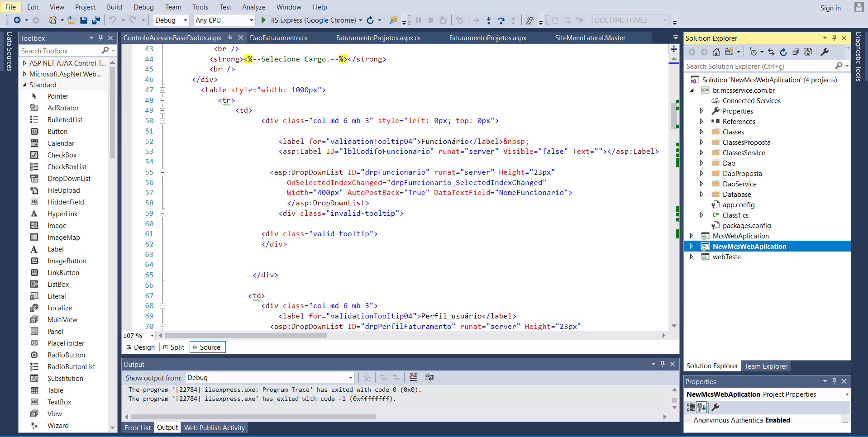Open the Diagnostic Tools side tab
The height and width of the screenshot is (437, 868).
(858, 57)
